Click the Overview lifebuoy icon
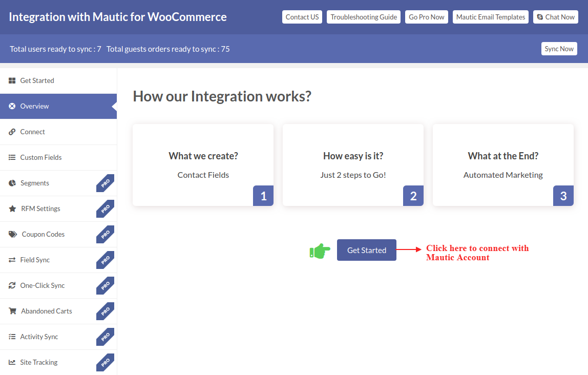 [x=12, y=106]
